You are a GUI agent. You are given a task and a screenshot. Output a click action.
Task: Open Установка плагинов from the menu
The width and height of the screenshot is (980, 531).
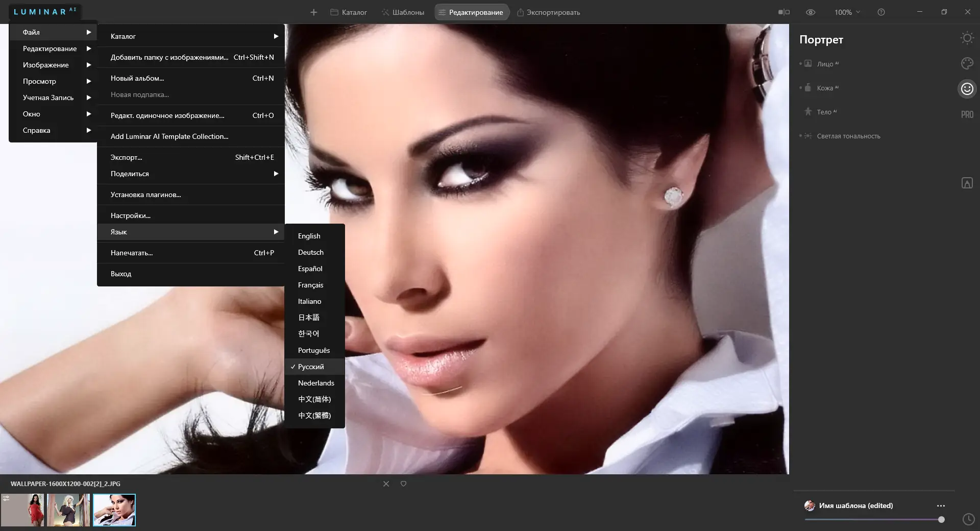[x=145, y=195]
